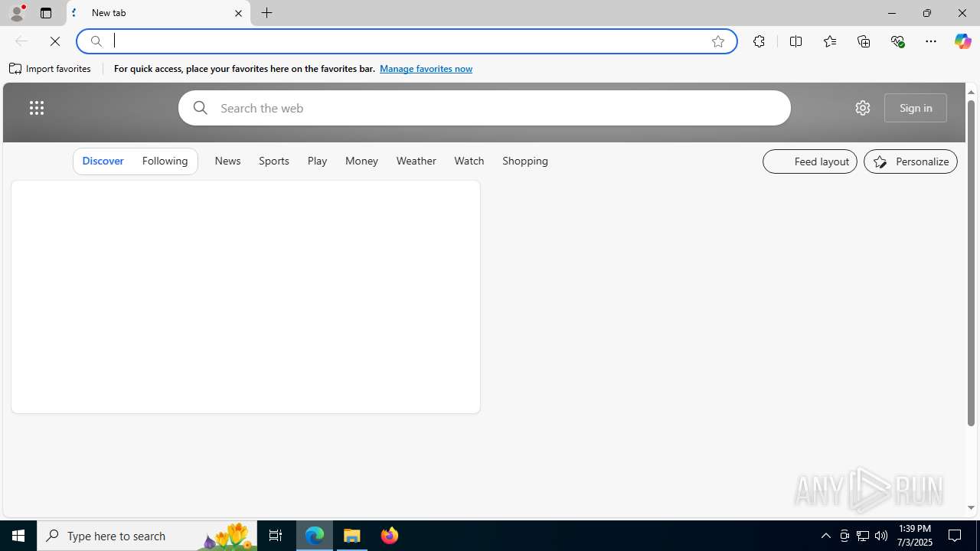The width and height of the screenshot is (980, 551).
Task: Toggle Split screen view
Action: tap(795, 41)
